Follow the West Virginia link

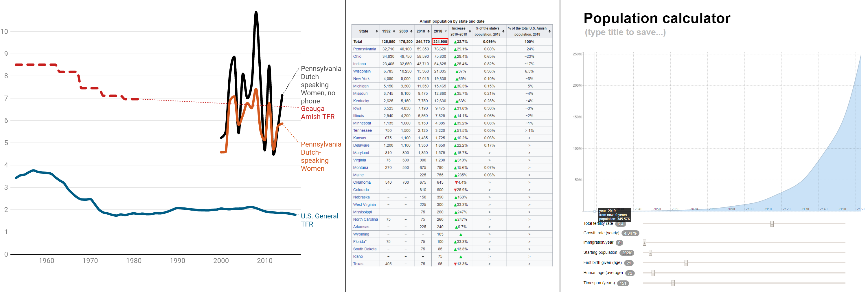(x=364, y=205)
